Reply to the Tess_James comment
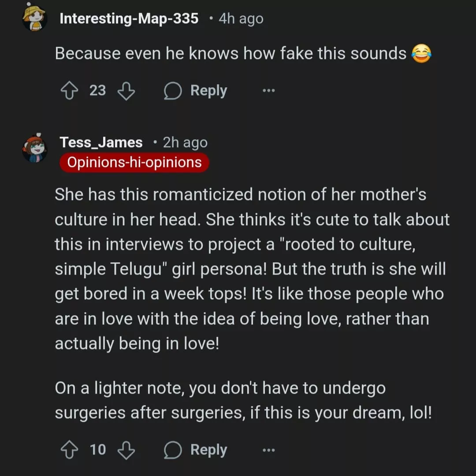 tap(196, 450)
